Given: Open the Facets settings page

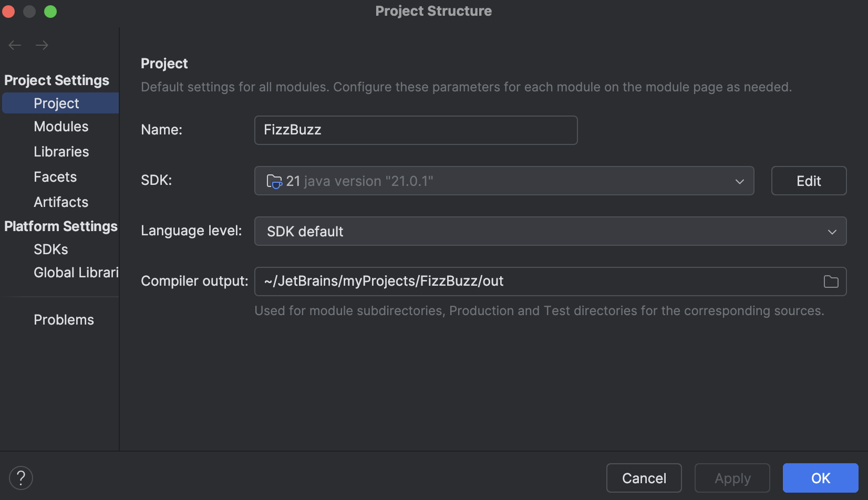Looking at the screenshot, I should (x=55, y=176).
